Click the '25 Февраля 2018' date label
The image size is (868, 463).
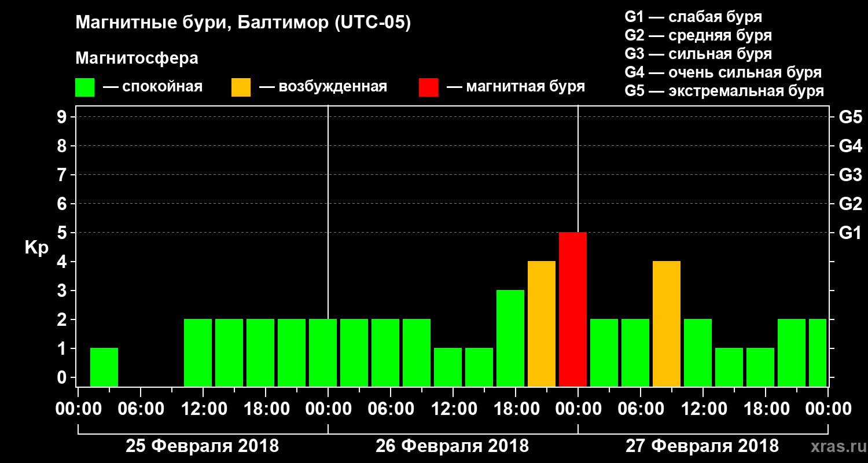point(203,446)
